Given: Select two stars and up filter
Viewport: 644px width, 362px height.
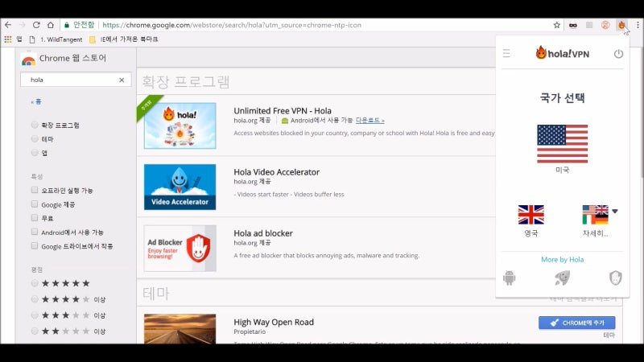Looking at the screenshot, I should click(35, 331).
